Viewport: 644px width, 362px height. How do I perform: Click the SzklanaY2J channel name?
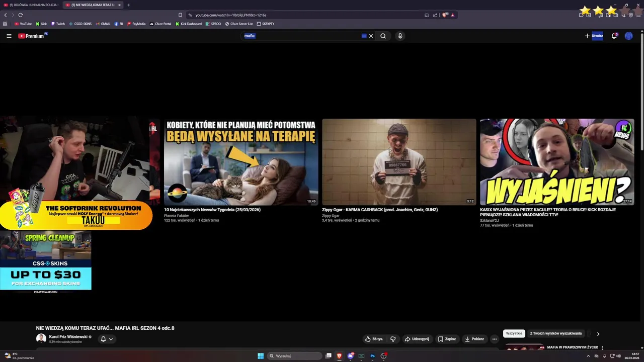click(490, 221)
